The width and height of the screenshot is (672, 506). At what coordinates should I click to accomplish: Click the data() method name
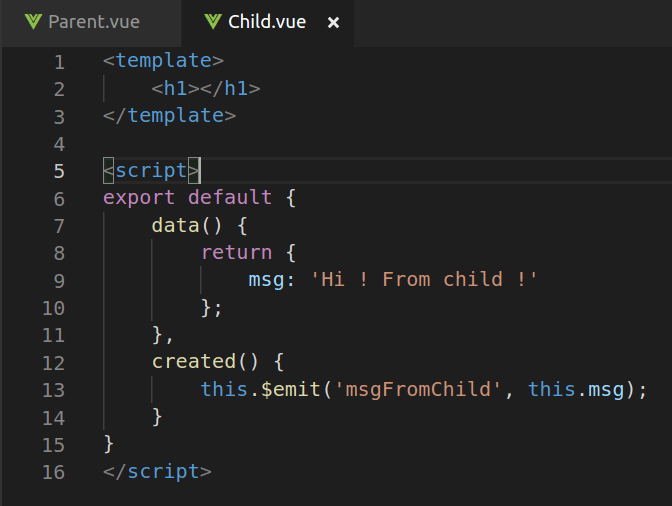pos(175,225)
